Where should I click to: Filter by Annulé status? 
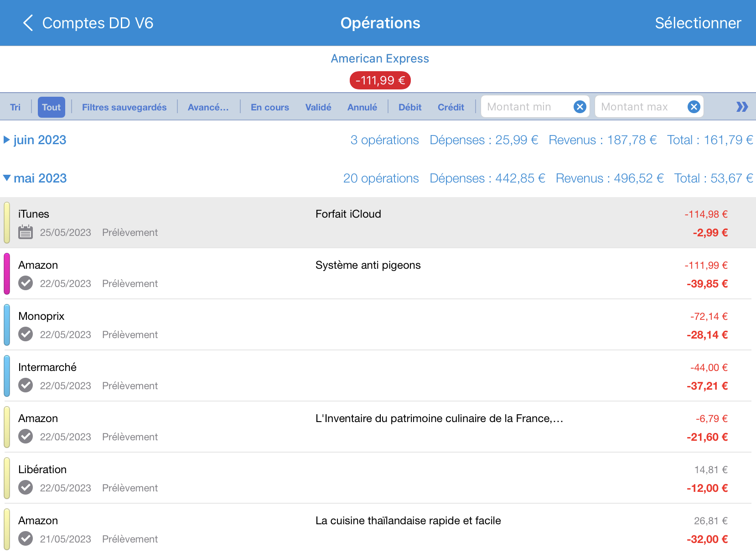coord(362,107)
